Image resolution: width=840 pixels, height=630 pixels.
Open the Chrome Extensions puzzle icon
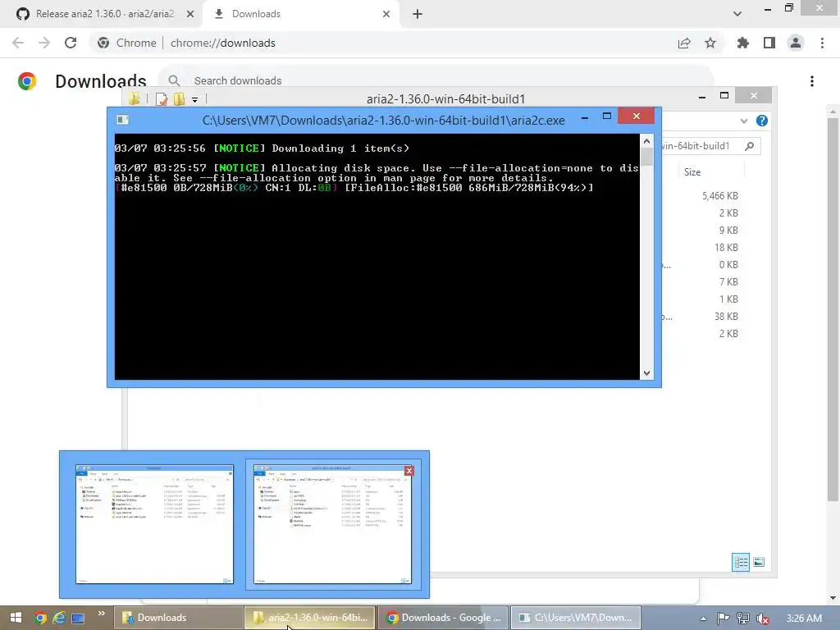742,43
